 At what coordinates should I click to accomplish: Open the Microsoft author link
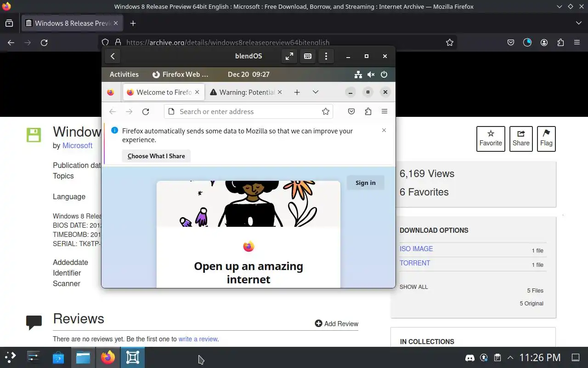[77, 145]
